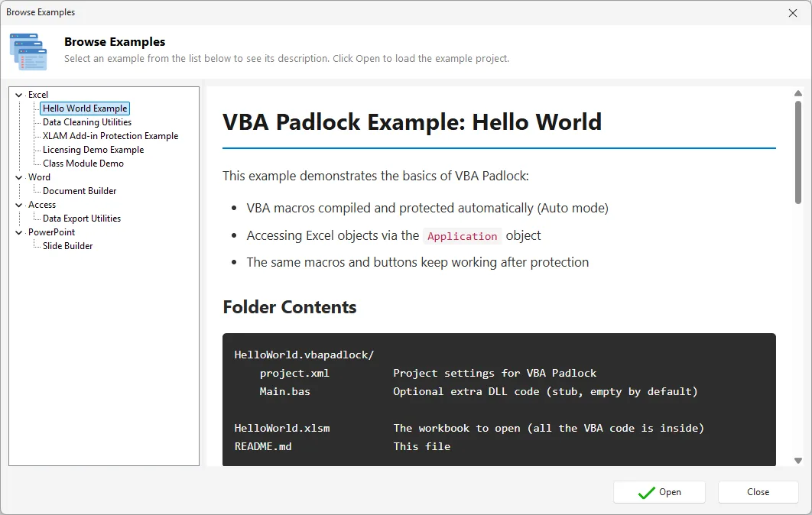Viewport: 812px width, 515px height.
Task: Select Slide Builder example
Action: [68, 246]
